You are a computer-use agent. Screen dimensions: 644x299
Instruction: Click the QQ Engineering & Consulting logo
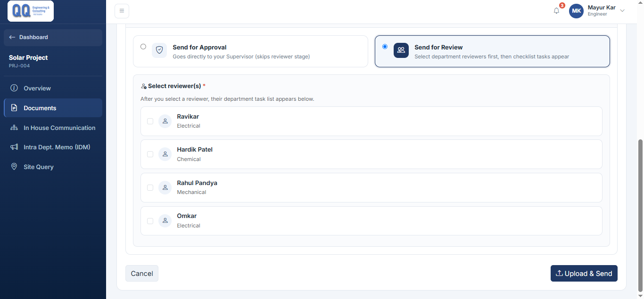point(31,11)
